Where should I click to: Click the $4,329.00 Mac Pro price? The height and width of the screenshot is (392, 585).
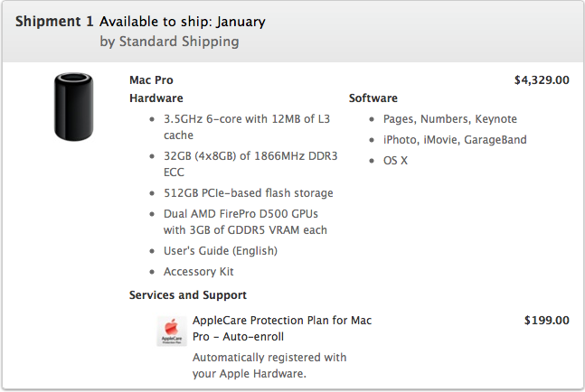pos(542,79)
